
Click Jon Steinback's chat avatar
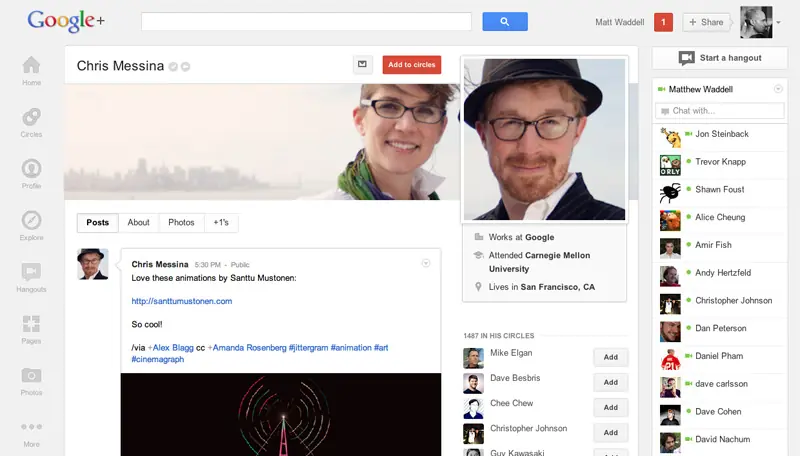pyautogui.click(x=670, y=138)
